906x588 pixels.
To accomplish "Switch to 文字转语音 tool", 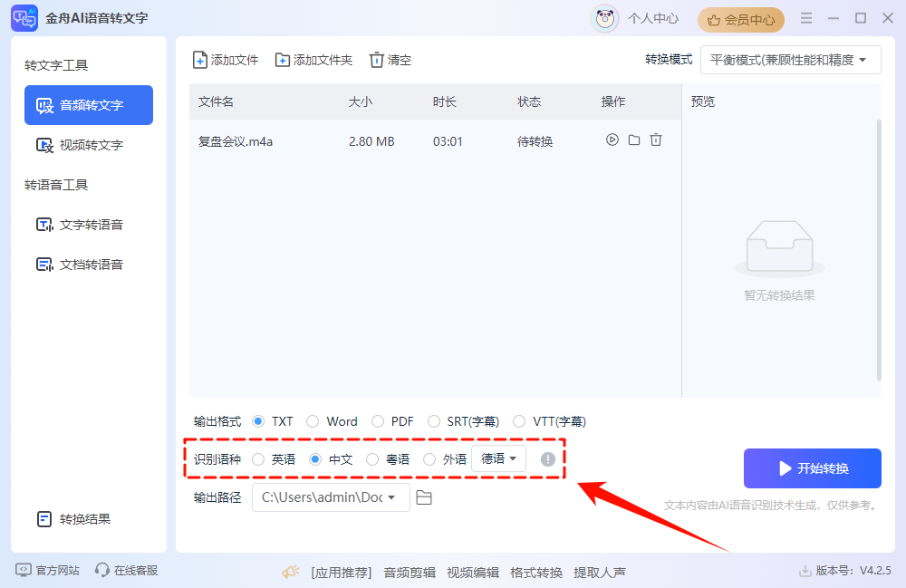I will point(88,224).
